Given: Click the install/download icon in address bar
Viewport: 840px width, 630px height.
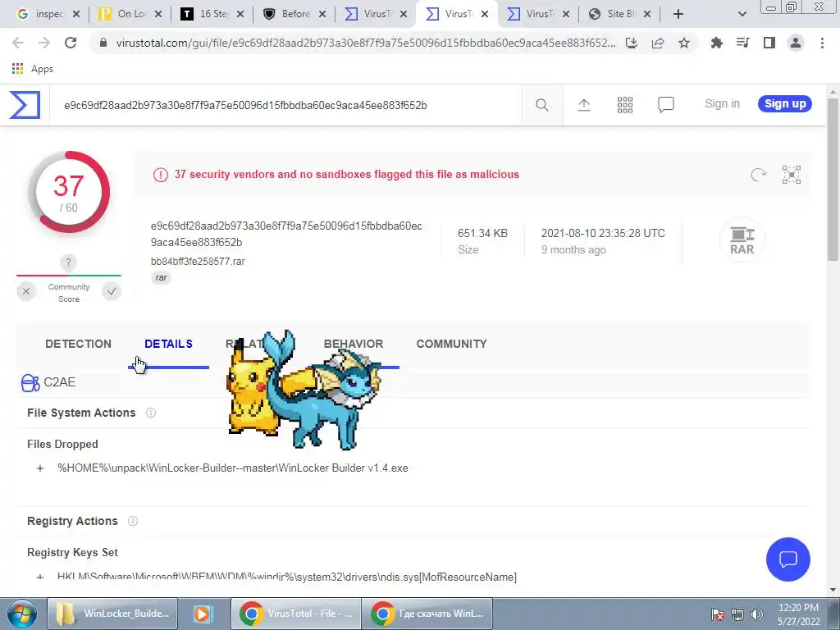Looking at the screenshot, I should [x=632, y=43].
